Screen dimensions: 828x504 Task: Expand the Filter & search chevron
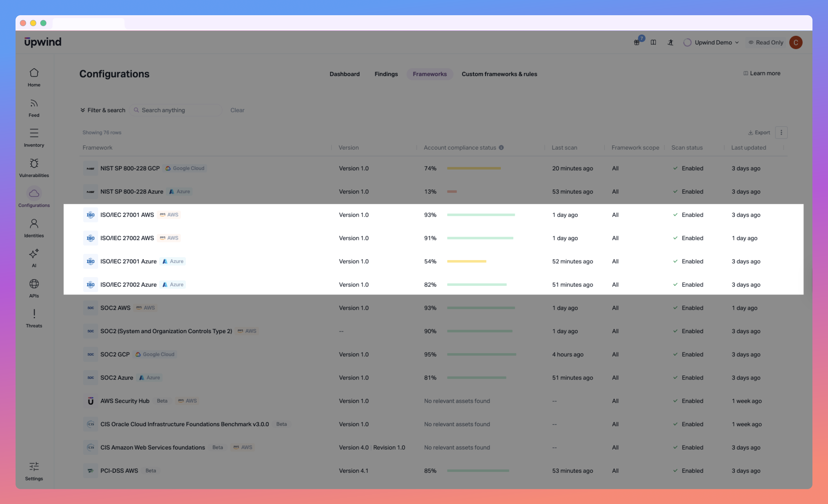83,110
